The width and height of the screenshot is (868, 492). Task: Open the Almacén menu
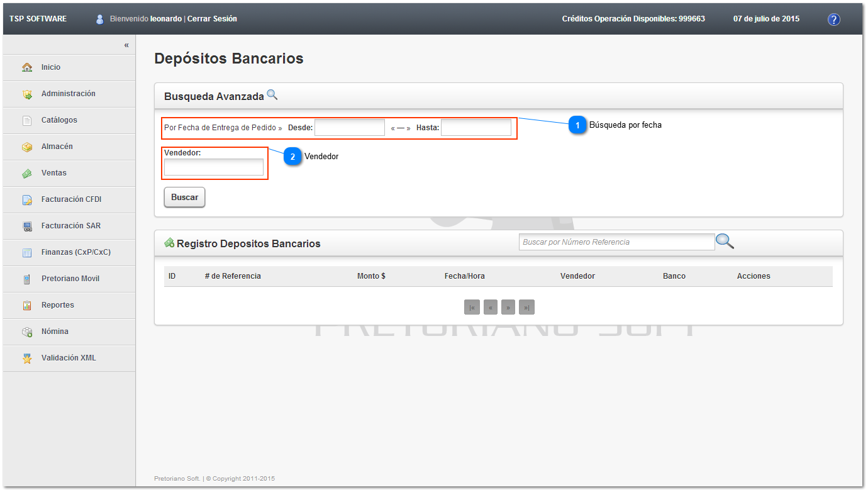click(69, 147)
